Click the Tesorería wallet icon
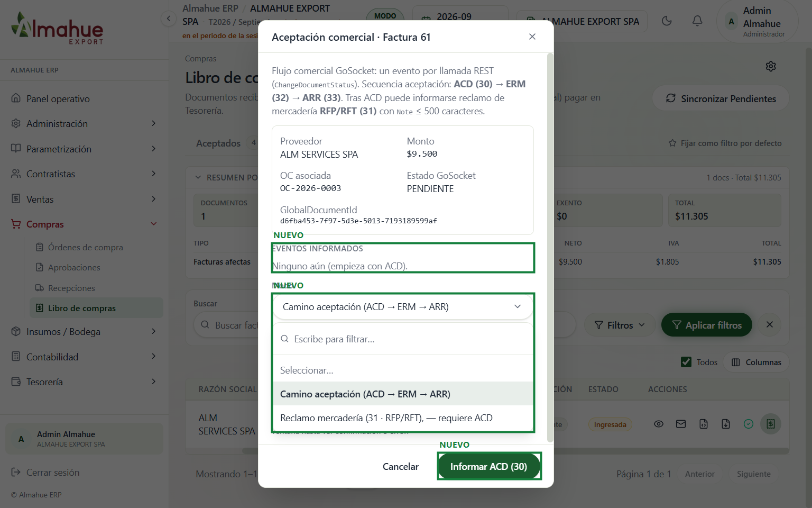Viewport: 812px width, 508px height. (x=16, y=382)
